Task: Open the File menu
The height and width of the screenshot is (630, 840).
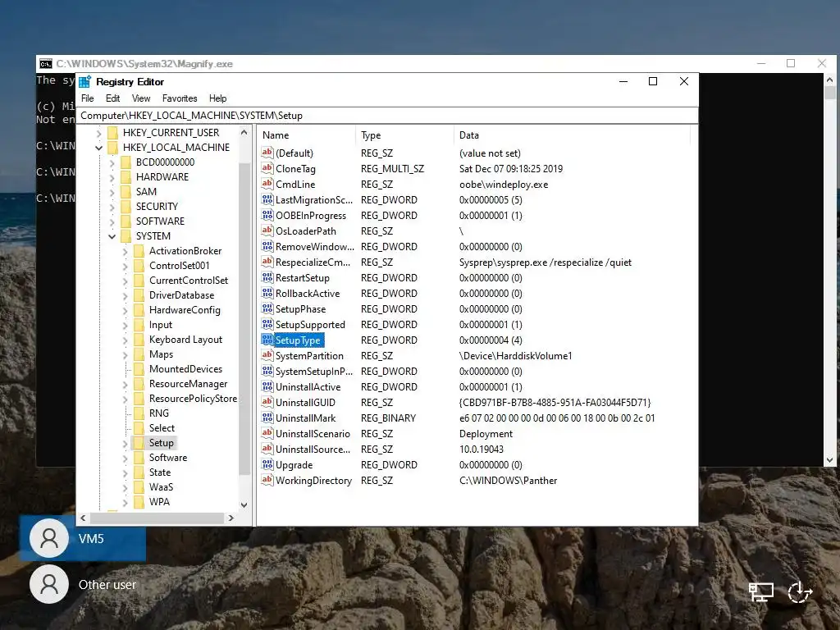Action: 87,98
